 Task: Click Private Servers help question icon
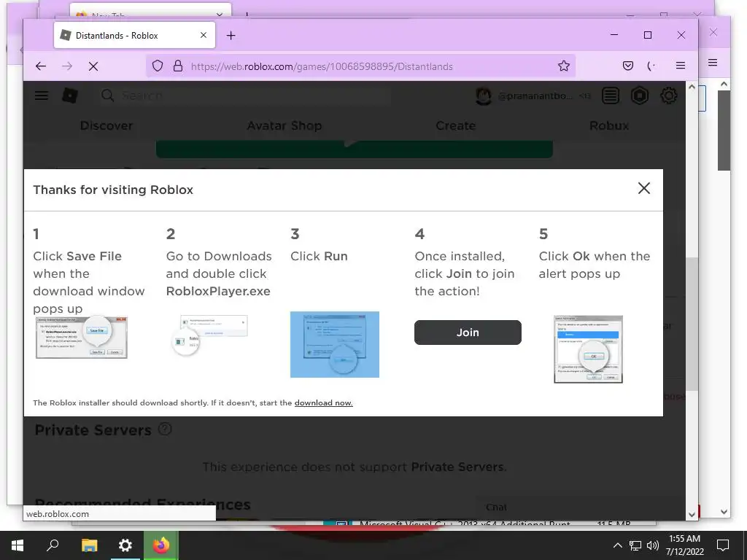[x=165, y=429]
